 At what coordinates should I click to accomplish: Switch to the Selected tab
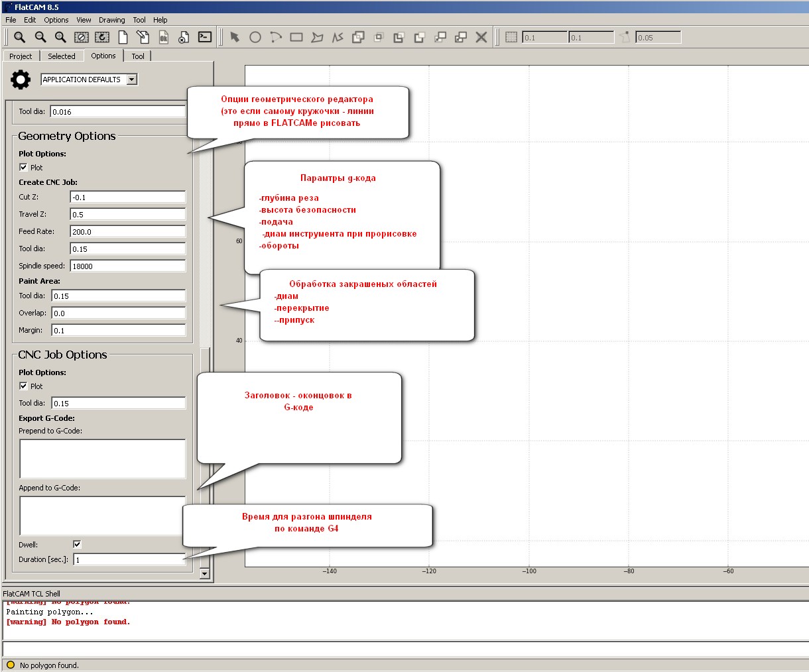point(62,56)
